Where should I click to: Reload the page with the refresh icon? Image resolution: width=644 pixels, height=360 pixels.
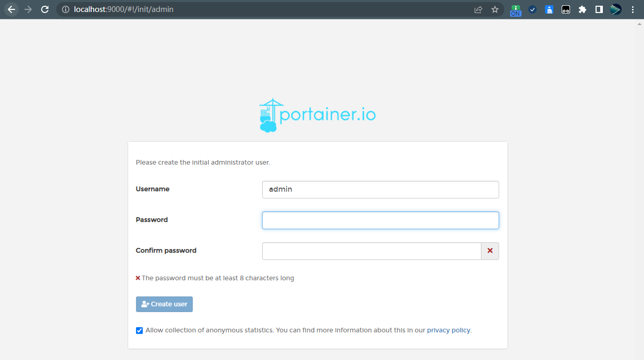pos(45,9)
